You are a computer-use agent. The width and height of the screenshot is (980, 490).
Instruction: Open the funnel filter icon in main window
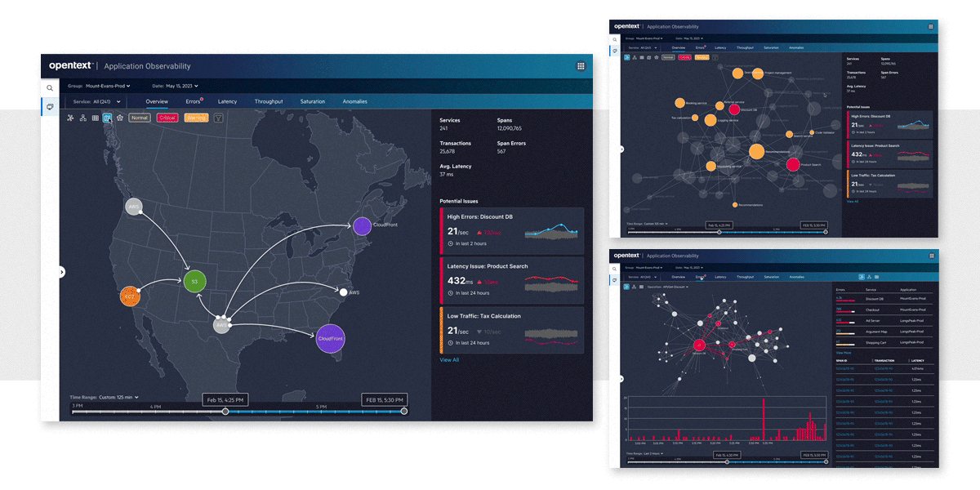point(218,118)
